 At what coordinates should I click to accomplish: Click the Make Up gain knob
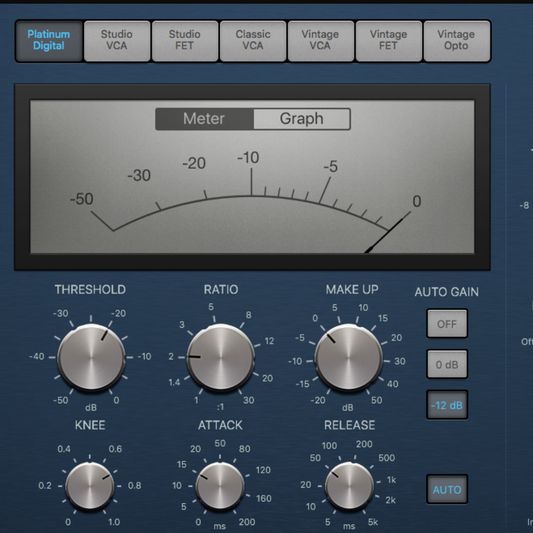point(349,358)
